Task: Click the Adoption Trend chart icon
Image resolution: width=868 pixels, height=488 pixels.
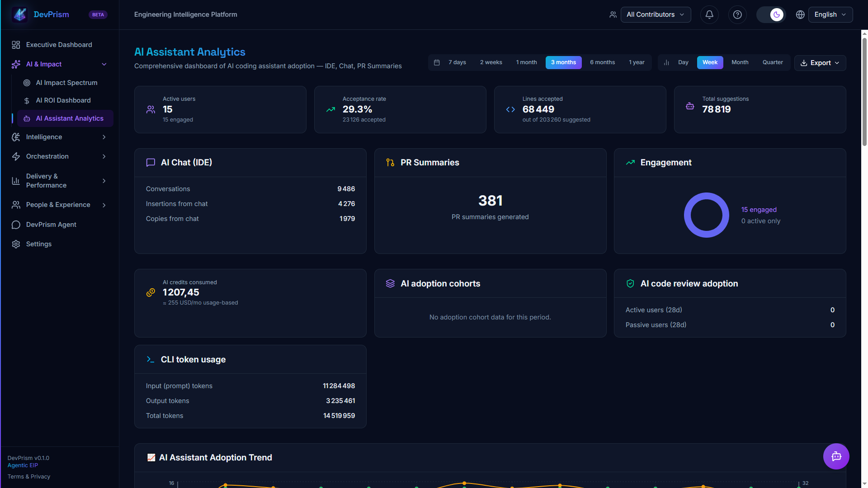Action: (x=151, y=458)
